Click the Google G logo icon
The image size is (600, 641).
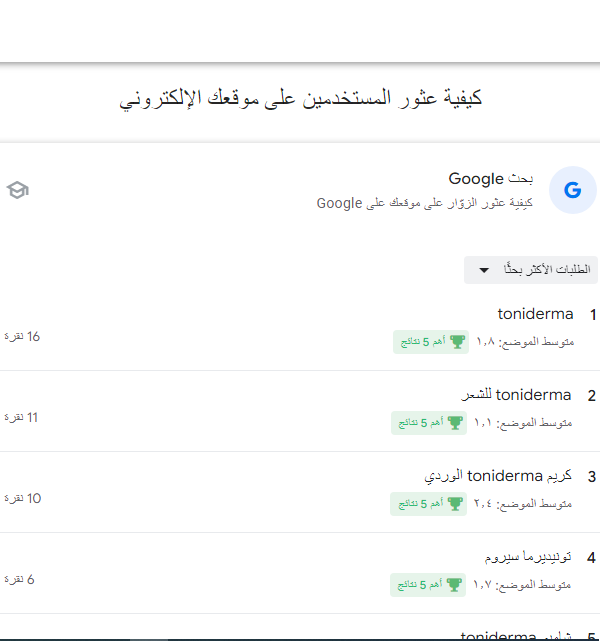pyautogui.click(x=573, y=190)
